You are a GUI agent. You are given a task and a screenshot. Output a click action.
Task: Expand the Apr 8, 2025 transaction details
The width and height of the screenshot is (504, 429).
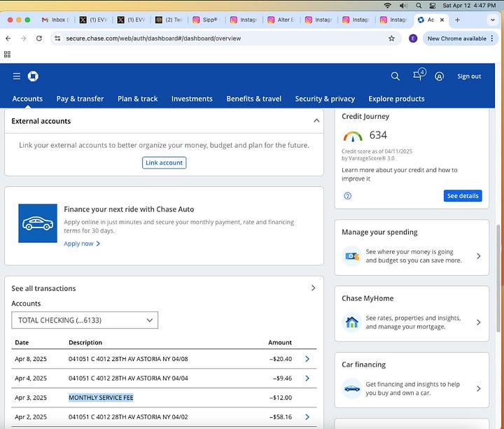[x=307, y=358]
